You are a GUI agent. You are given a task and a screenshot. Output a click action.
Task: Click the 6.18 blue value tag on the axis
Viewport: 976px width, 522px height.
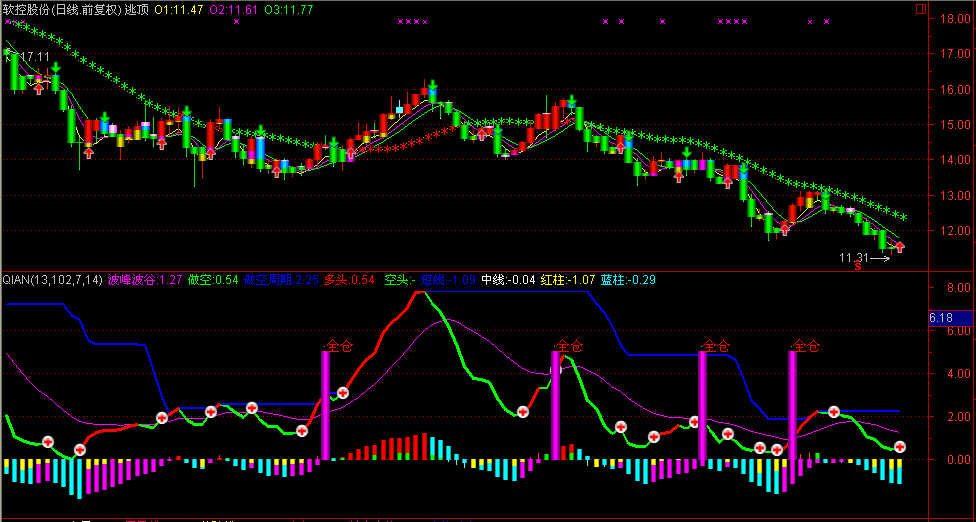click(x=940, y=318)
